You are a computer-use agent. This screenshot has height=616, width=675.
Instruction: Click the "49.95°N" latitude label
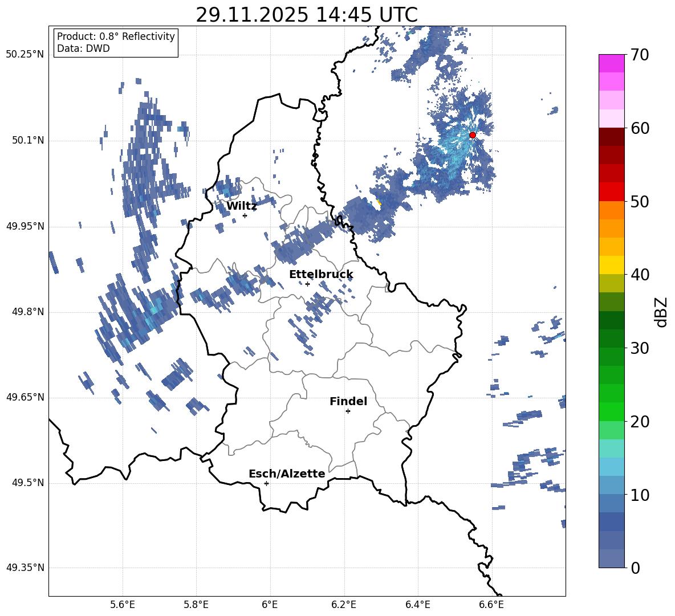point(25,226)
